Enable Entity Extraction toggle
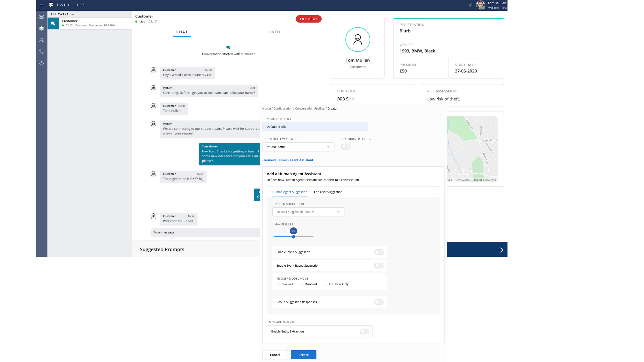Image resolution: width=644 pixels, height=362 pixels. (364, 332)
